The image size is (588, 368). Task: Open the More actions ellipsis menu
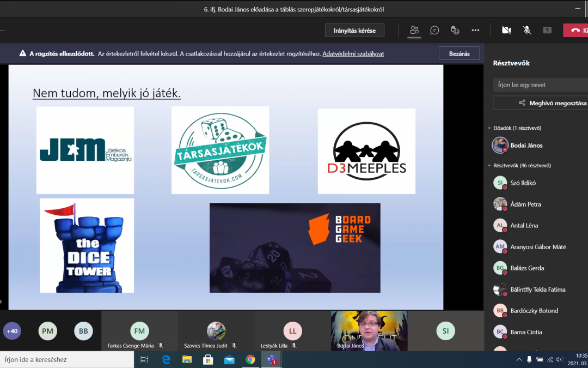[475, 31]
